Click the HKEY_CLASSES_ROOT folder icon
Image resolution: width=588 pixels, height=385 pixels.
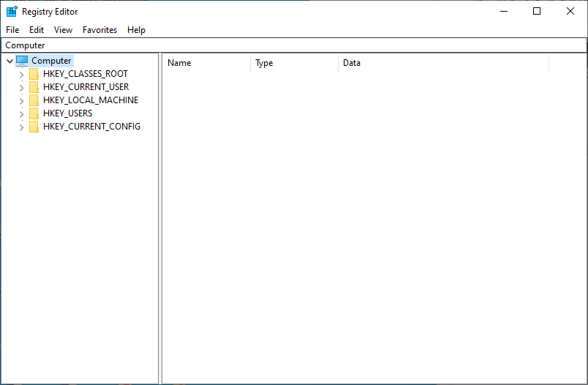click(x=34, y=74)
